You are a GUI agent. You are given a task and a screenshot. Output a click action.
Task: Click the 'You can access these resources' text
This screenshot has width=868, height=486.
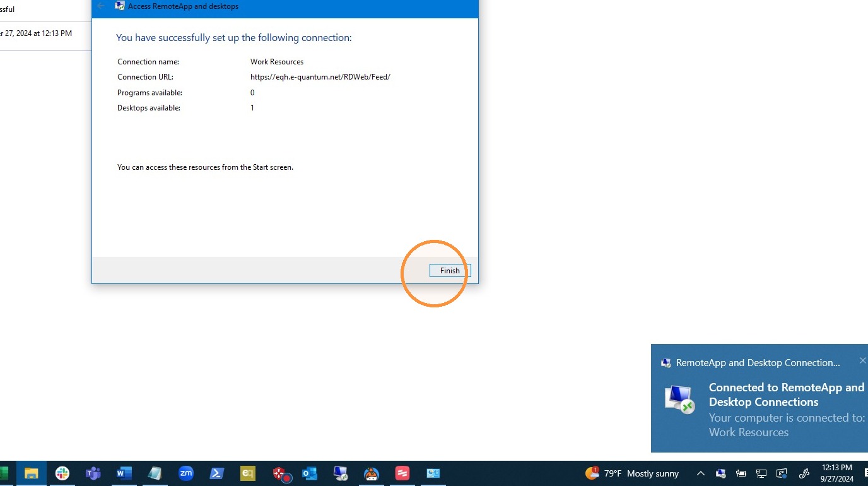click(205, 167)
